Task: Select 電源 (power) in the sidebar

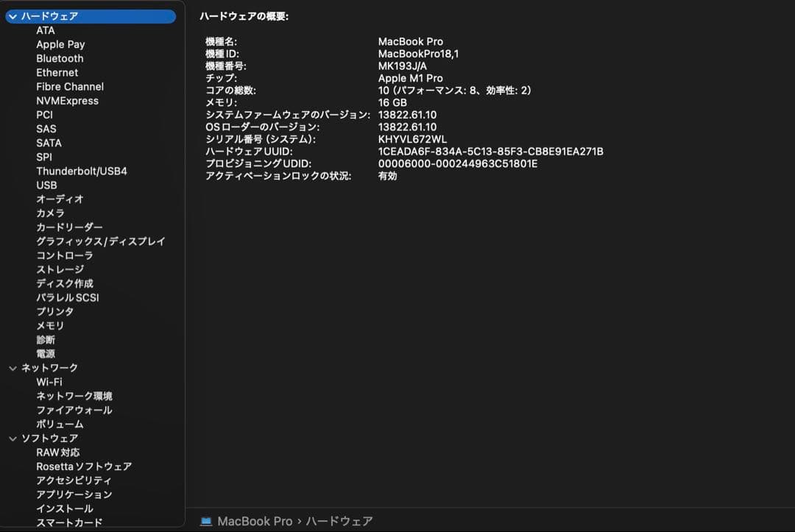Action: pyautogui.click(x=46, y=353)
